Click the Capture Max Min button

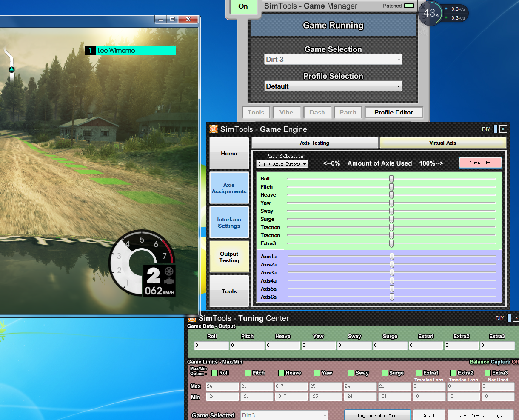click(x=377, y=415)
